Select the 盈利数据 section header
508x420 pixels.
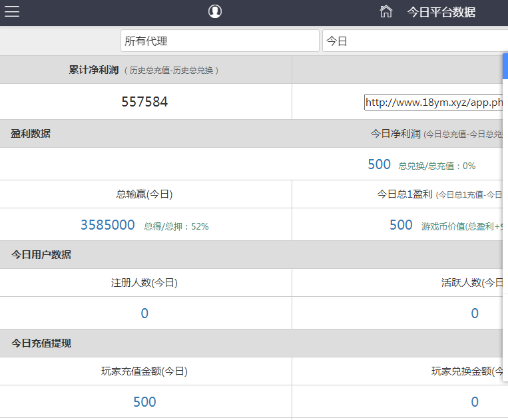point(31,134)
